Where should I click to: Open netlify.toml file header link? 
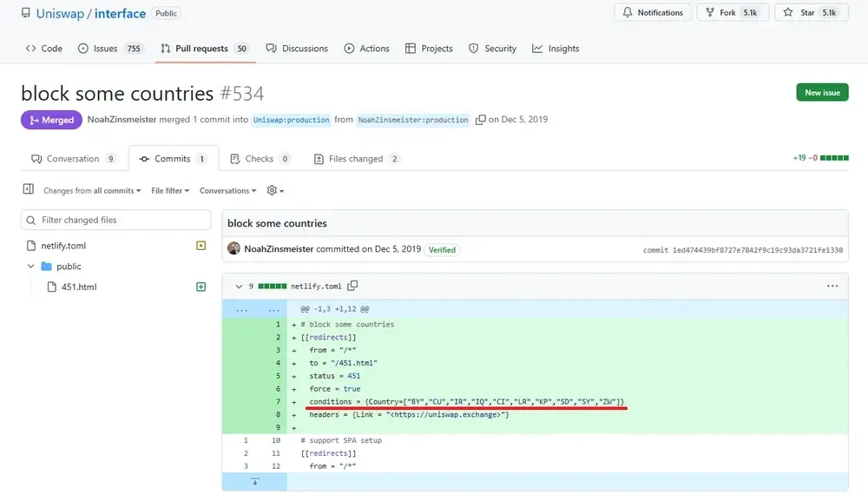(x=316, y=287)
